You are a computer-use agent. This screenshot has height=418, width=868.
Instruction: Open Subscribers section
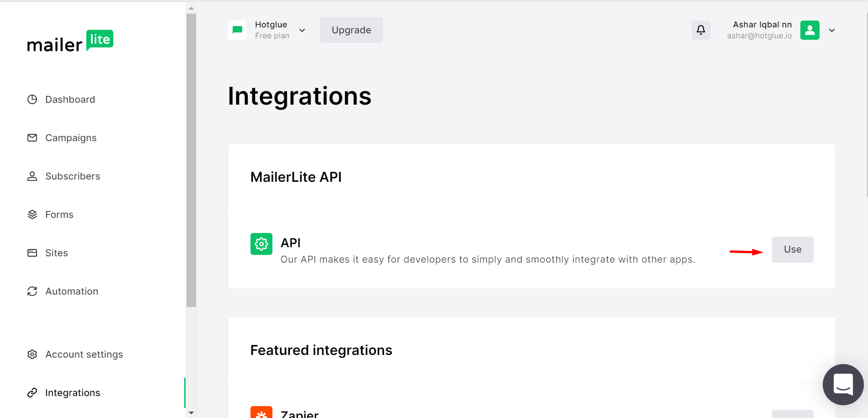[x=73, y=176]
